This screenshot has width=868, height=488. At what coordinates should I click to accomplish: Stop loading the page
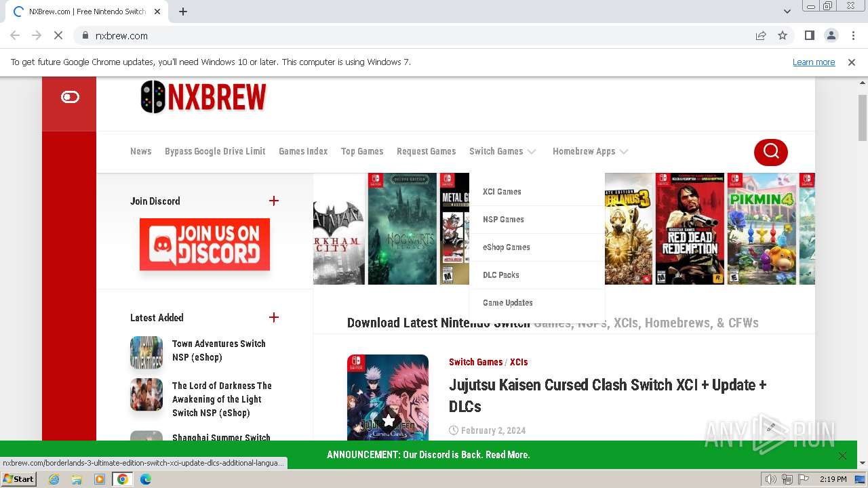tap(58, 35)
